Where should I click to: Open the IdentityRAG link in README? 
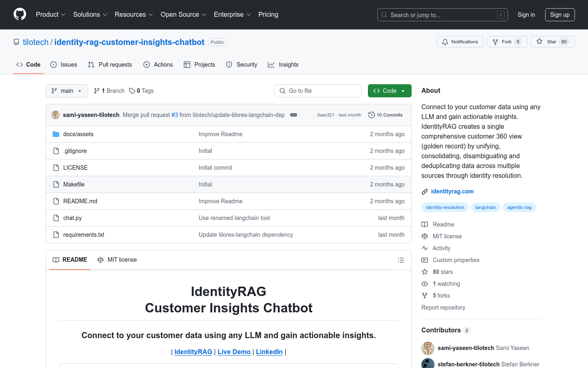pos(193,352)
